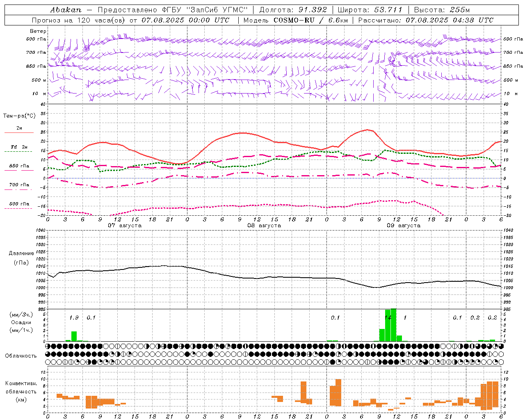Select the Td 2м legend entry

[19, 148]
